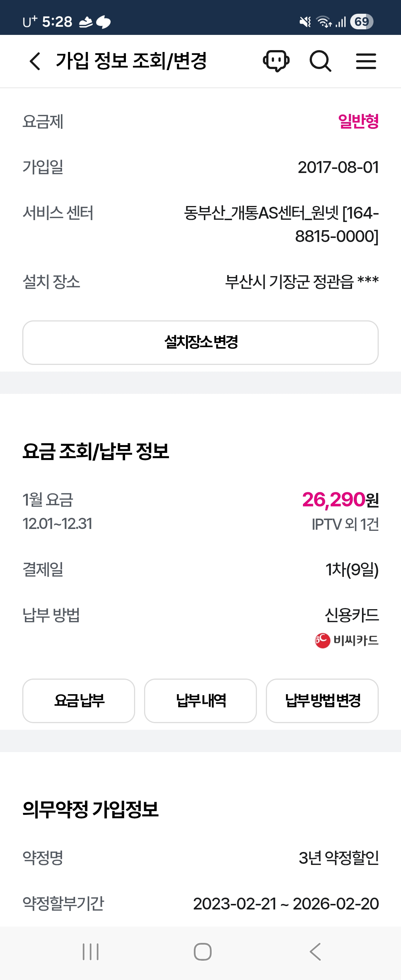Open the hamburger menu
The image size is (401, 980).
[x=366, y=61]
